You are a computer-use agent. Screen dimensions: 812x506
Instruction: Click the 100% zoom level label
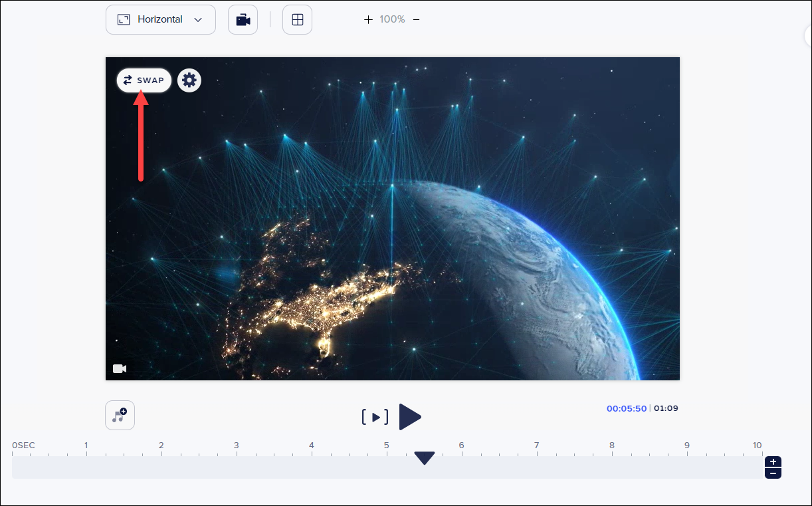pyautogui.click(x=392, y=20)
